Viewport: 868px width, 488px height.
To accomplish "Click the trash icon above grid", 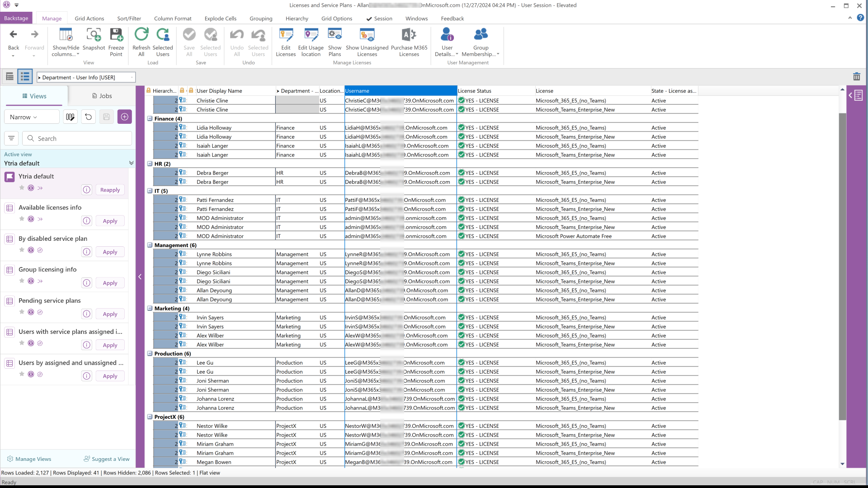I will (x=856, y=77).
